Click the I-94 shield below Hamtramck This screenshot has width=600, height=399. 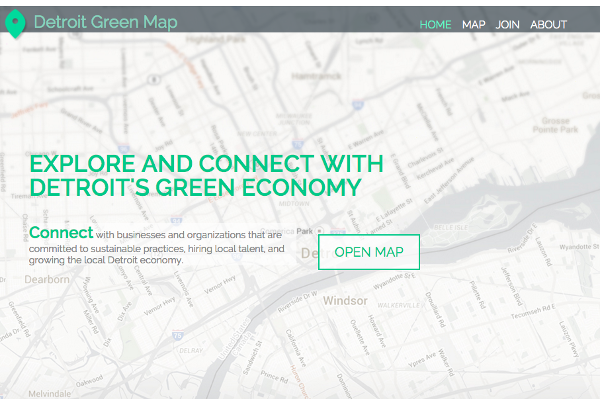point(358,105)
